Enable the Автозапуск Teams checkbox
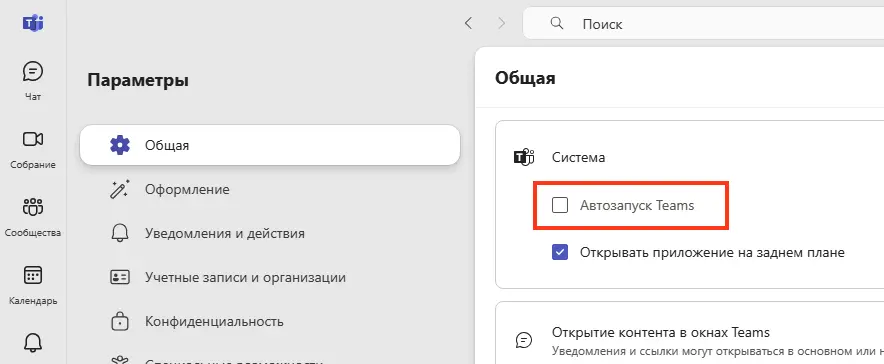Screen dimensions: 884x364 [x=560, y=206]
